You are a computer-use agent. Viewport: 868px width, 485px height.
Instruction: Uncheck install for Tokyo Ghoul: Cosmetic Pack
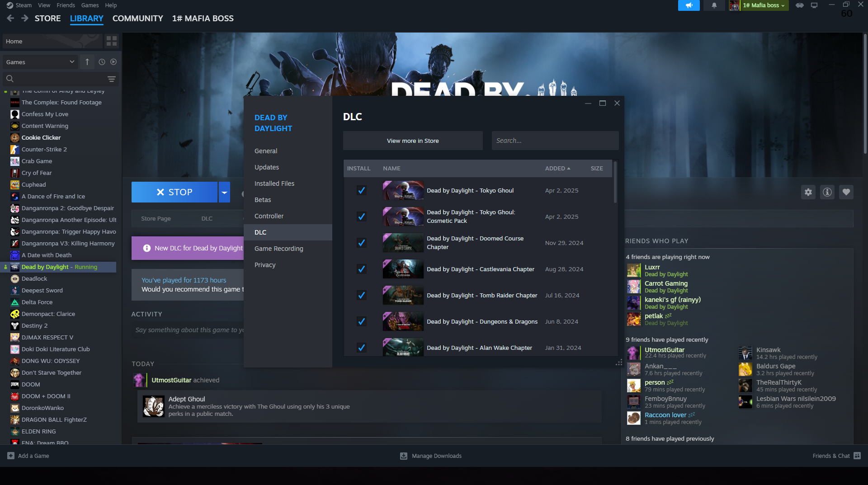click(x=361, y=217)
